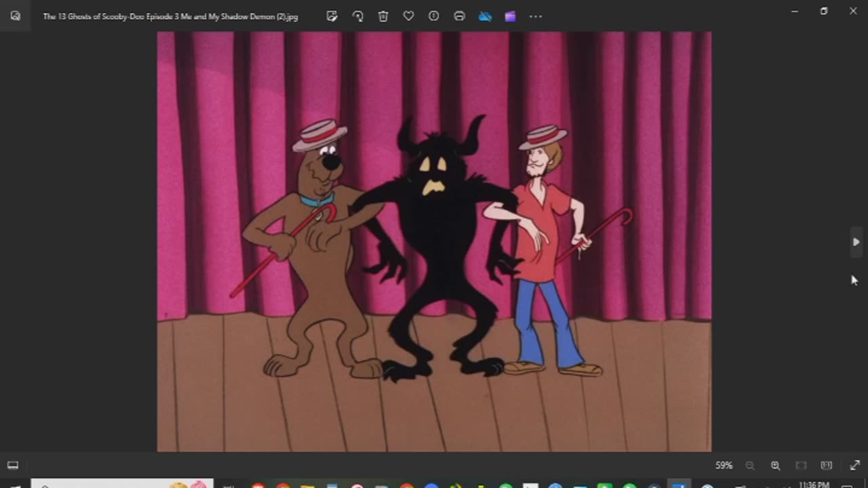The width and height of the screenshot is (868, 488).
Task: Click the 59% zoom level value
Action: tap(724, 466)
